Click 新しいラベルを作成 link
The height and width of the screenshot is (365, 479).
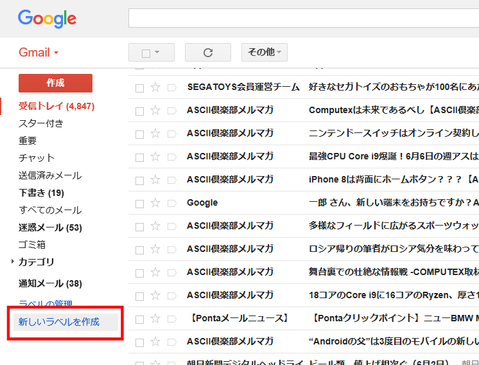coord(59,322)
